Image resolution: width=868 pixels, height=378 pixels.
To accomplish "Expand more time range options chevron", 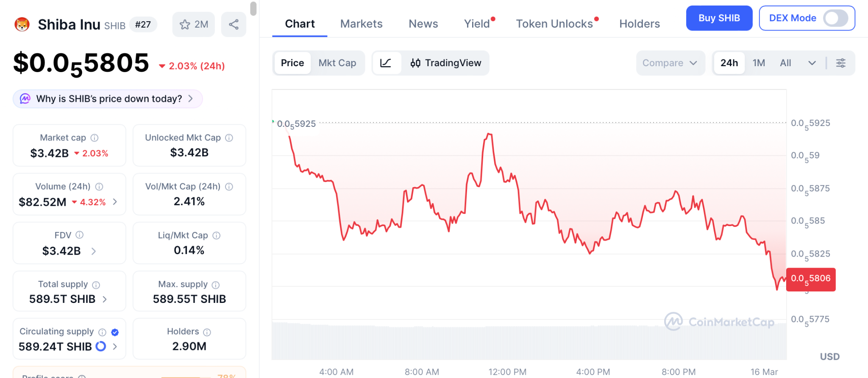I will click(812, 63).
